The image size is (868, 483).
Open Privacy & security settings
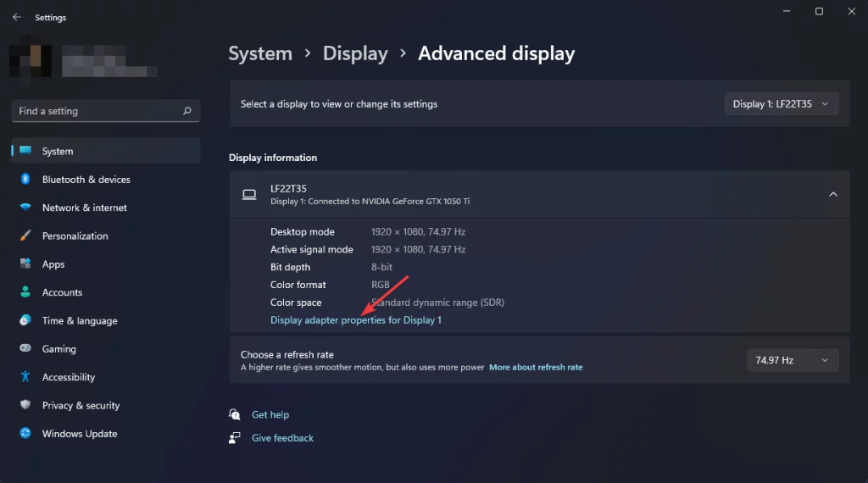(x=106, y=405)
